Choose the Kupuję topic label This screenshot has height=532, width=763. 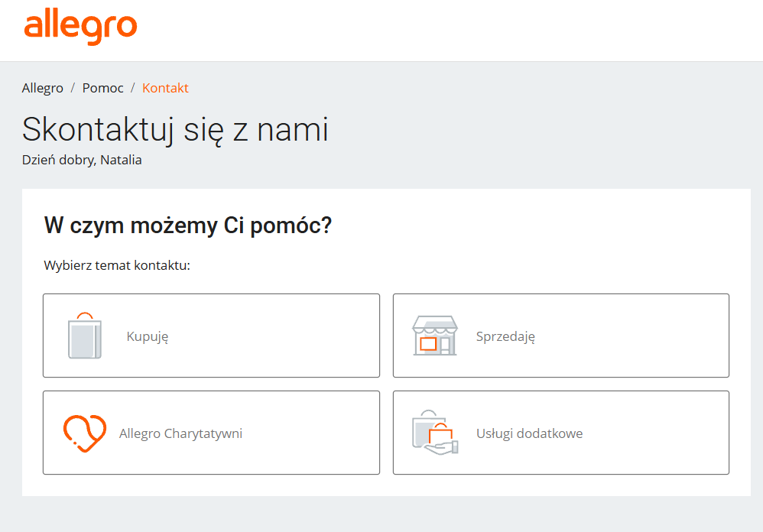148,336
